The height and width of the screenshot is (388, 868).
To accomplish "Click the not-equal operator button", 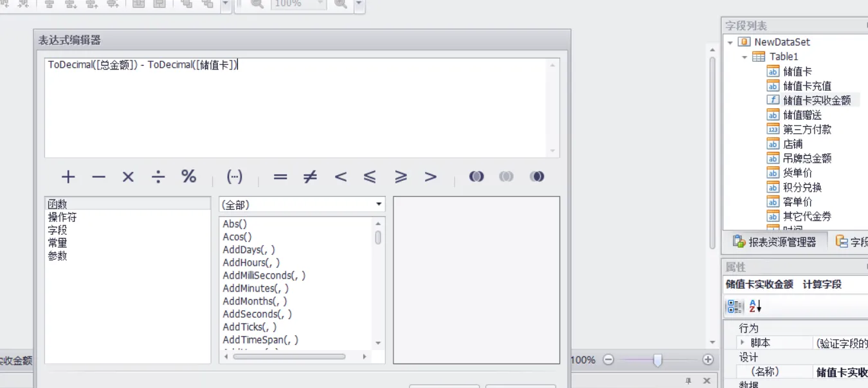I will click(x=310, y=177).
